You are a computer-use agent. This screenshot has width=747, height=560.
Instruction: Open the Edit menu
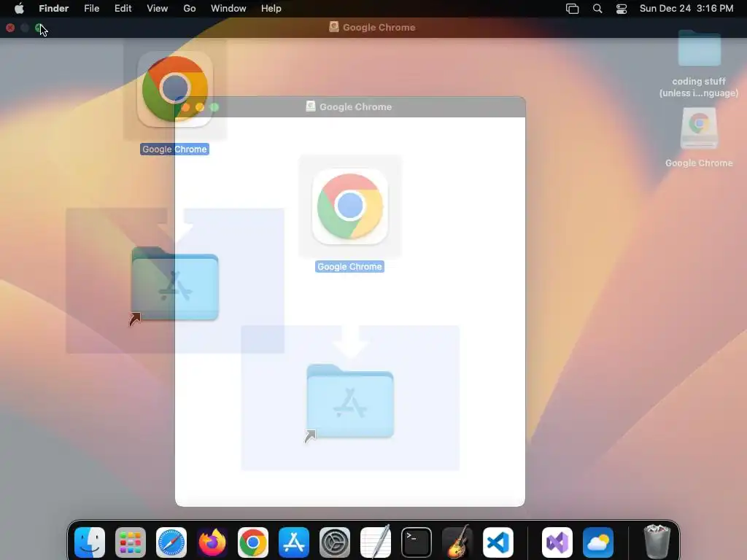pos(123,8)
